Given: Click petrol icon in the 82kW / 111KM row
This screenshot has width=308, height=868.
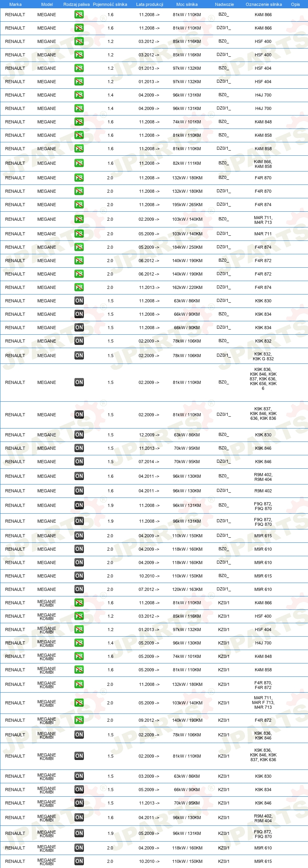Looking at the screenshot, I should coord(79,163).
